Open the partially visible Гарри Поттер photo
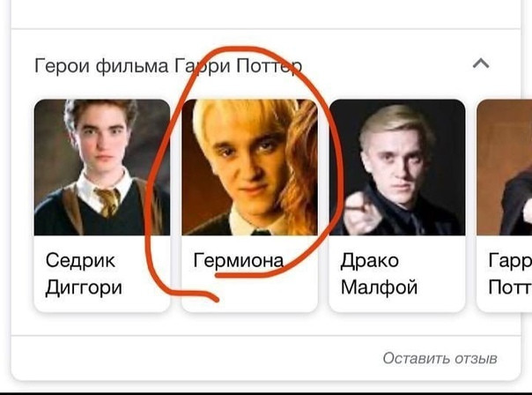Image resolution: width=532 pixels, height=395 pixels. click(505, 168)
